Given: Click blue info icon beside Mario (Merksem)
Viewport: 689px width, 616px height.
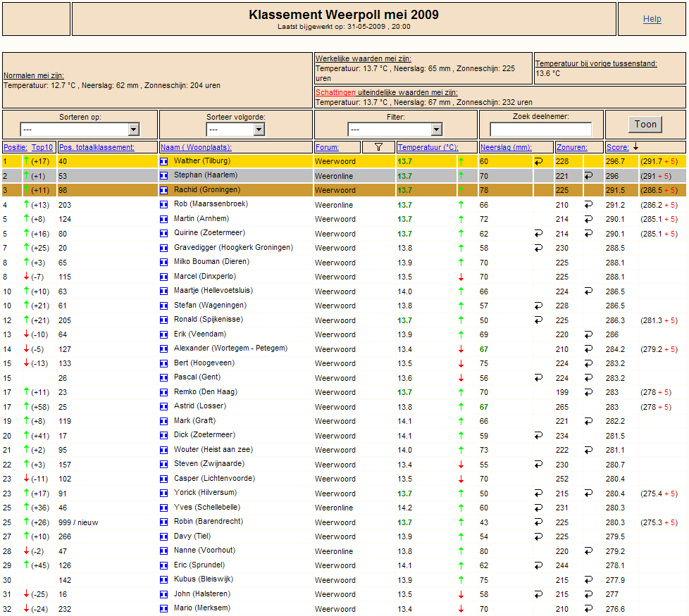Looking at the screenshot, I should 164,608.
